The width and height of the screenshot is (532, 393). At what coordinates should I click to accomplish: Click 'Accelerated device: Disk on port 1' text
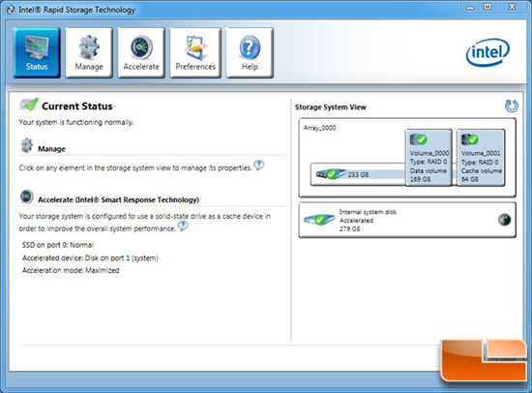point(90,257)
